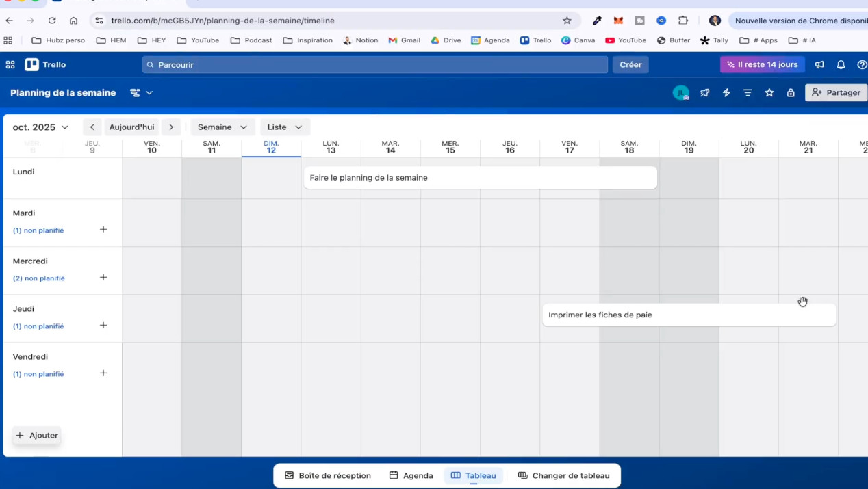Open the Semaine zoom dropdown
This screenshot has height=489, width=868.
222,127
